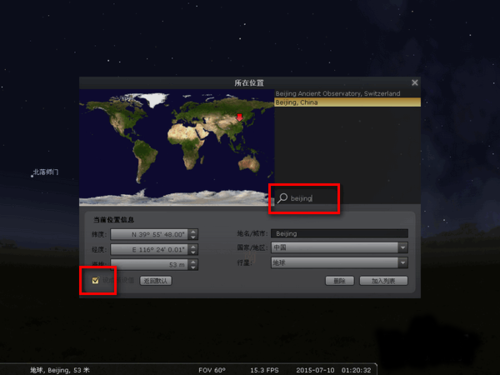500x375 pixels.
Task: Click the Beijing place name field
Action: 339,234
